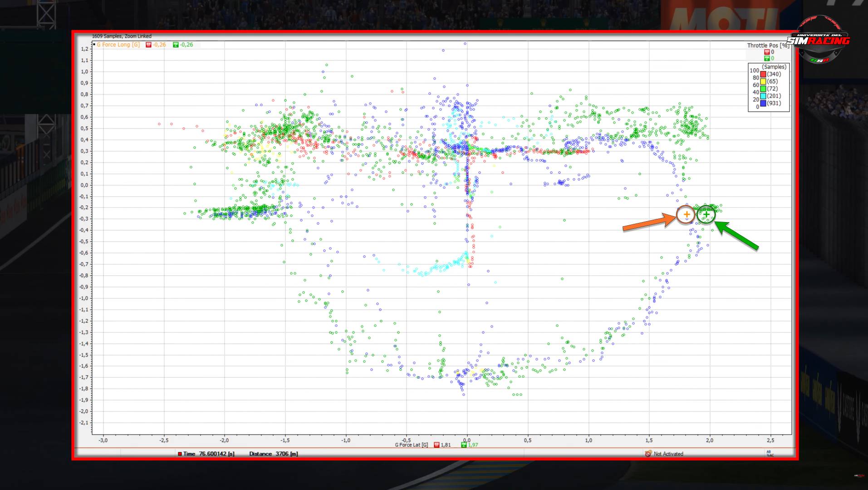Viewport: 868px width, 490px height.
Task: Click red cursor icon next to G Force Lat
Action: 436,445
